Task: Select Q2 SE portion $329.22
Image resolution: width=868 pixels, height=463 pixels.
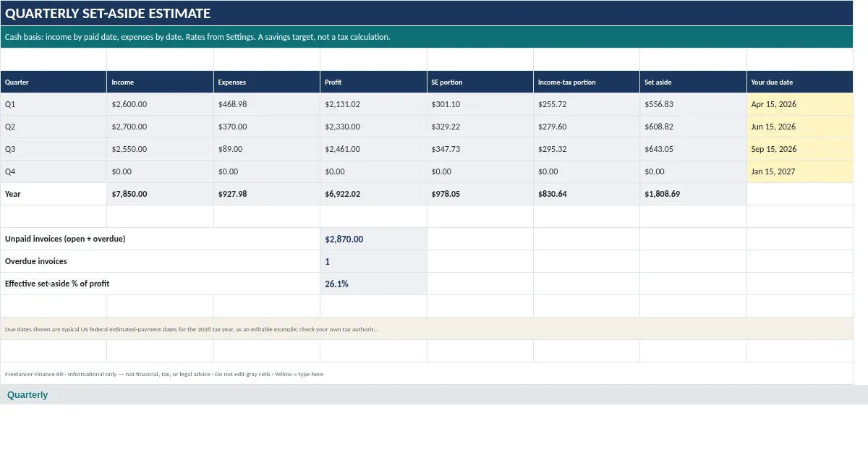Action: [x=480, y=127]
